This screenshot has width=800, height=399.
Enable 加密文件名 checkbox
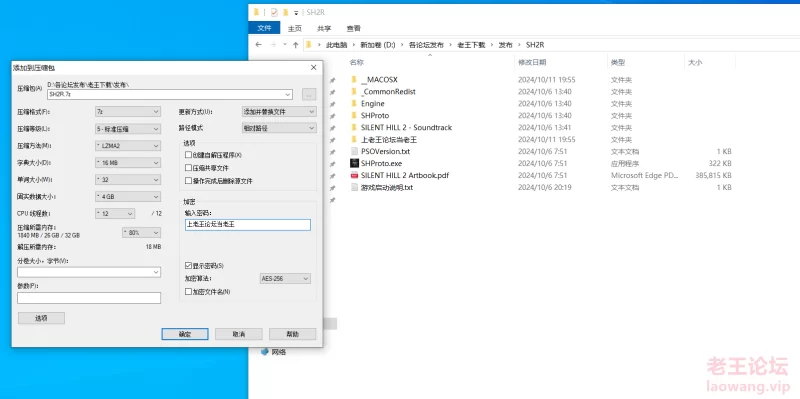coord(189,292)
